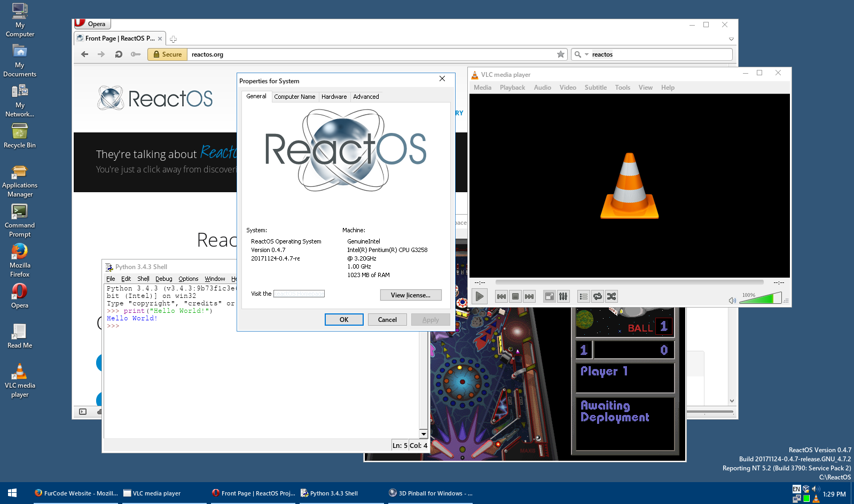Viewport: 854px width, 504px height.
Task: Toggle VLC shuffle random icon
Action: [611, 296]
